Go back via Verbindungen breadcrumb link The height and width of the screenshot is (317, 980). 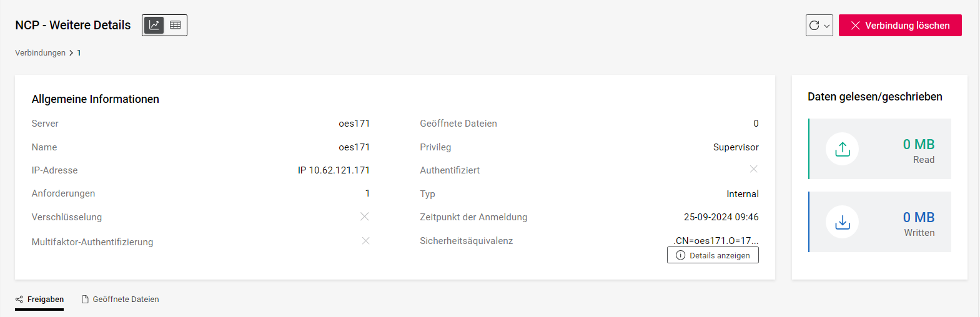coord(40,53)
